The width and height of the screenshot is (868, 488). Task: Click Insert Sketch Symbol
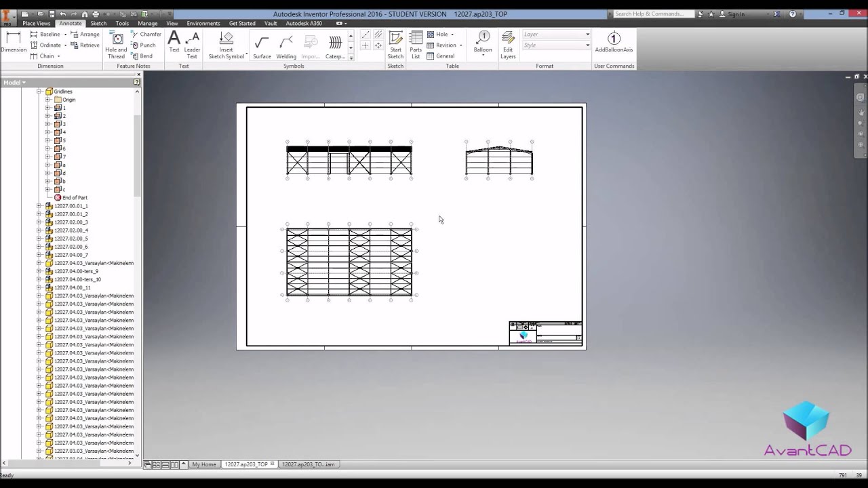click(226, 45)
